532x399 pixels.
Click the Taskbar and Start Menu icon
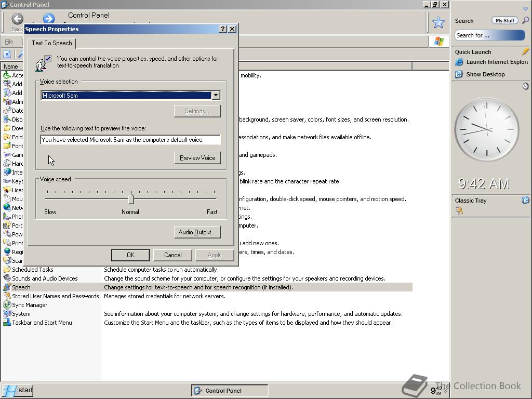click(x=7, y=322)
